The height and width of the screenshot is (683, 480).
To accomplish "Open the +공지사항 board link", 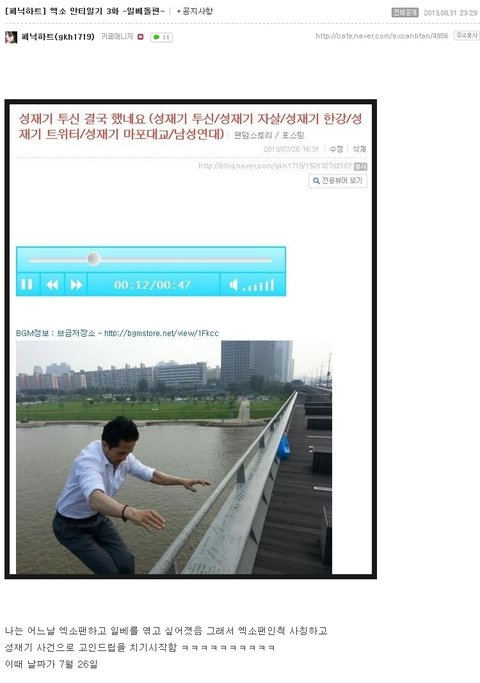I will 195,11.
